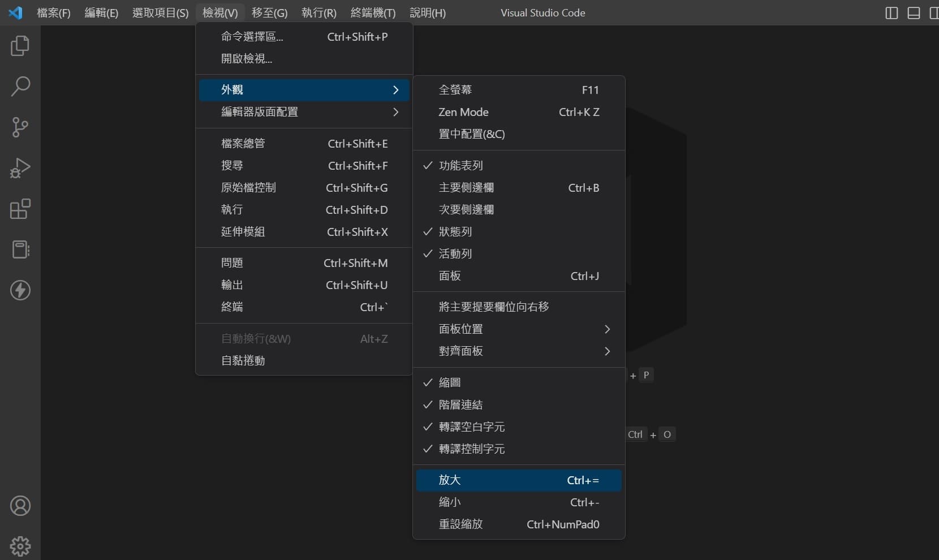Open the Extensions blocks icon
The width and height of the screenshot is (939, 560).
[x=20, y=209]
